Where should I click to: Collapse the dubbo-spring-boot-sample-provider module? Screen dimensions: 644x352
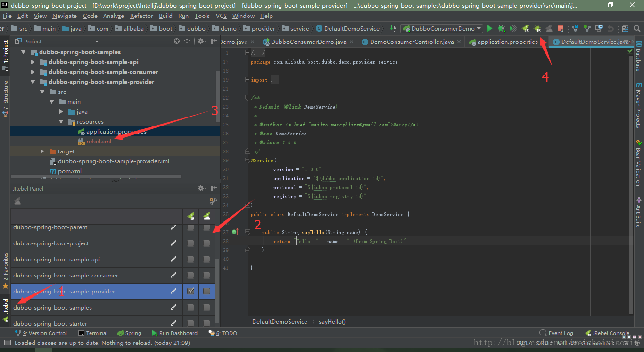(x=33, y=82)
